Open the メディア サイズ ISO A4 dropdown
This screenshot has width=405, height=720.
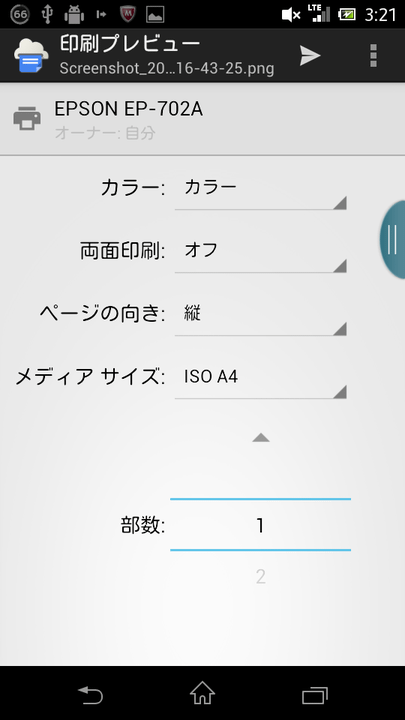coord(260,380)
